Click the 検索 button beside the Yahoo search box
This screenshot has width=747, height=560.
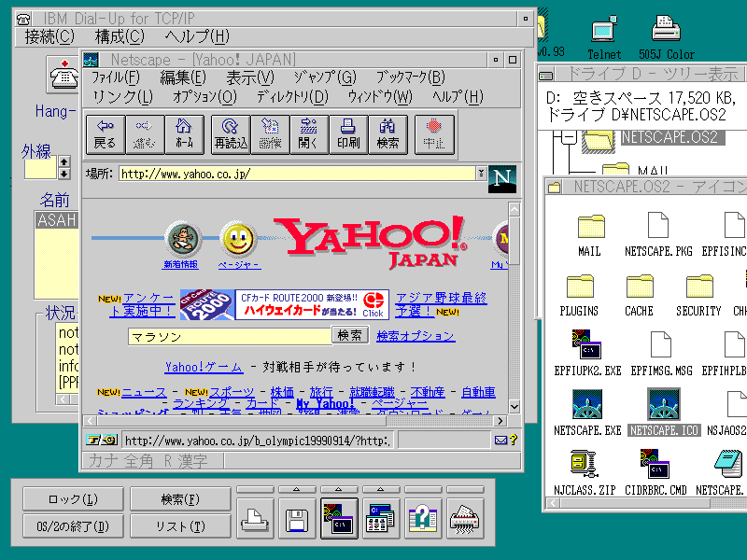(x=350, y=335)
